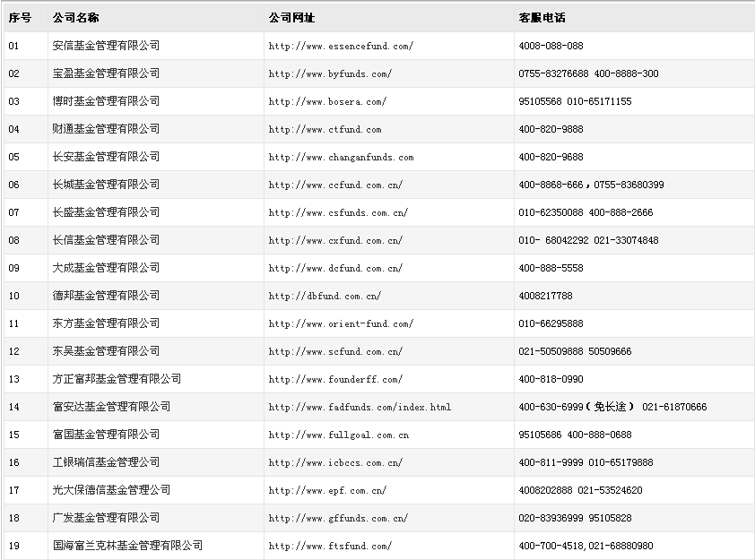The width and height of the screenshot is (755, 560).
Task: Select company name 光大保德信基金管理公司
Action: coord(111,490)
